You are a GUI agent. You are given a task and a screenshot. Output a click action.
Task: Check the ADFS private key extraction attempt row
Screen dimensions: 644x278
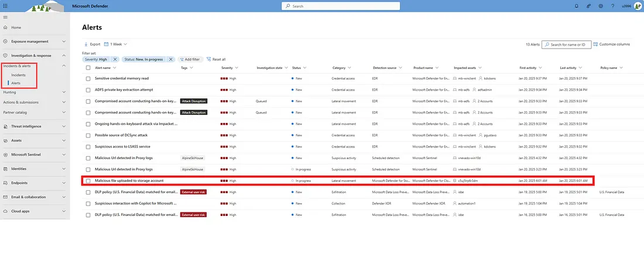point(88,90)
